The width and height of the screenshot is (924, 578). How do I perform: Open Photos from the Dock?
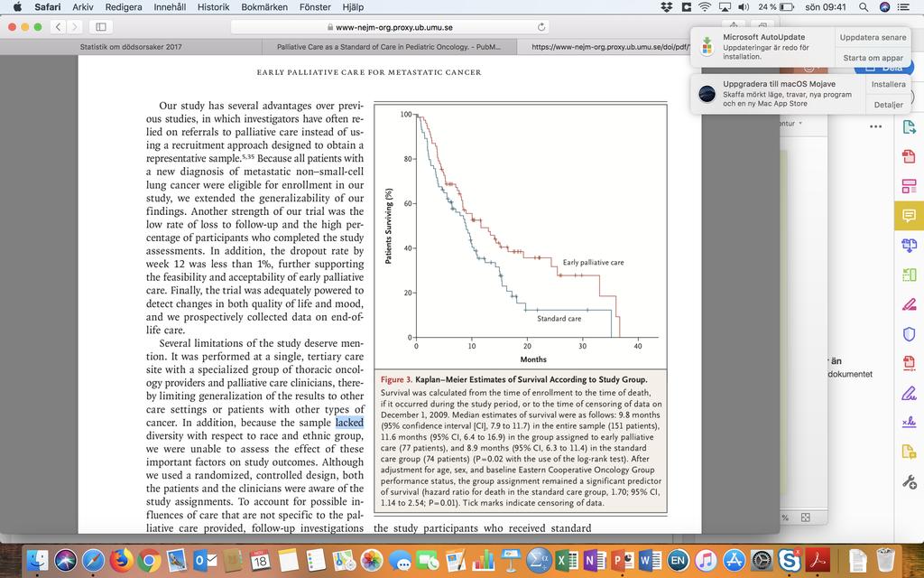click(372, 560)
